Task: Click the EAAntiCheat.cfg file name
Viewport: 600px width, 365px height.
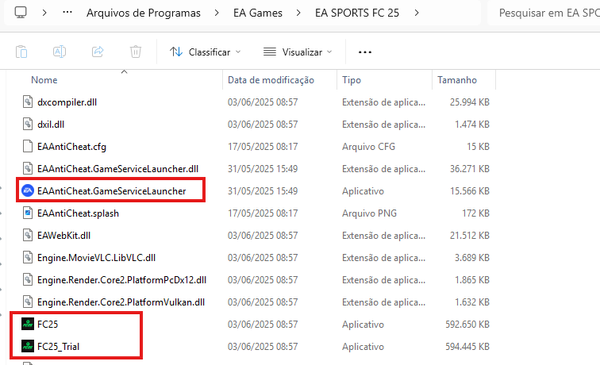Action: 72,147
